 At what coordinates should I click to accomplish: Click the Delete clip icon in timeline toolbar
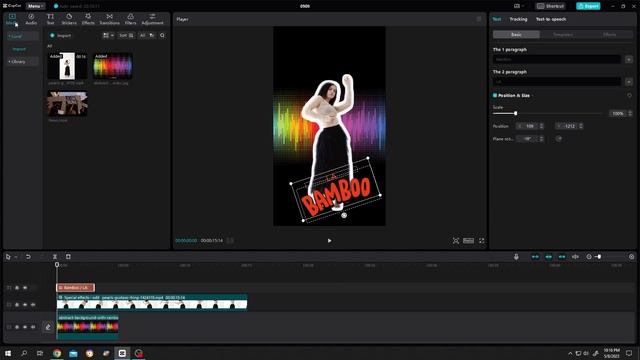coord(68,257)
